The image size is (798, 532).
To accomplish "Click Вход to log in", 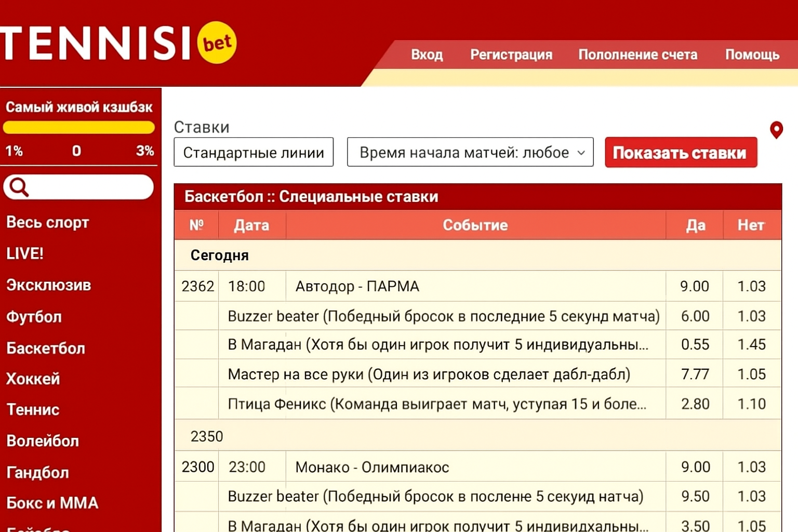I will [x=427, y=55].
